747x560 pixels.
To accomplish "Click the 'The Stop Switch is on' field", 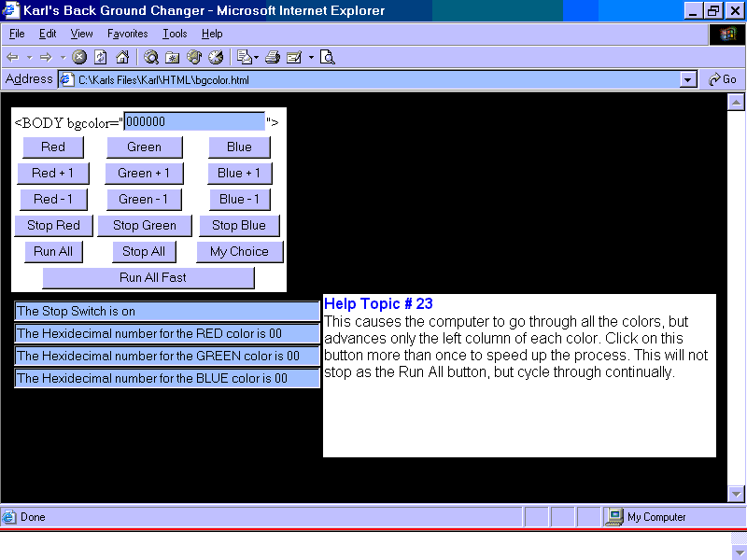I will coord(167,312).
